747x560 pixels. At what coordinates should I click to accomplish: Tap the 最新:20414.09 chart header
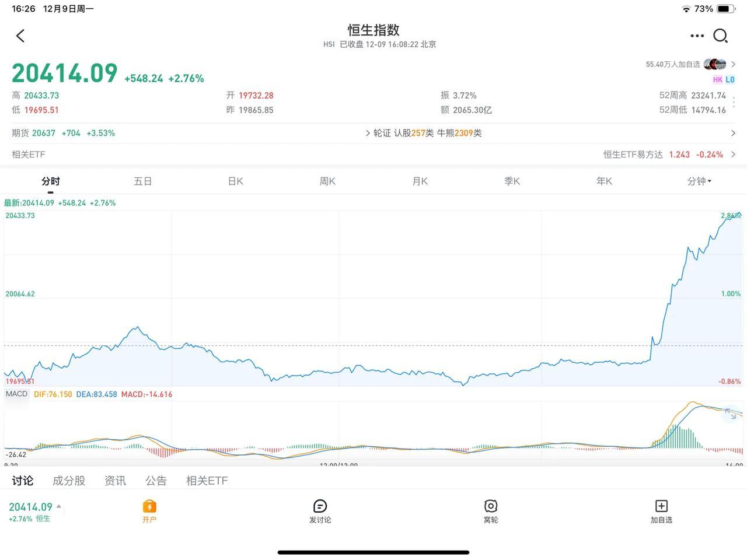tap(60, 203)
